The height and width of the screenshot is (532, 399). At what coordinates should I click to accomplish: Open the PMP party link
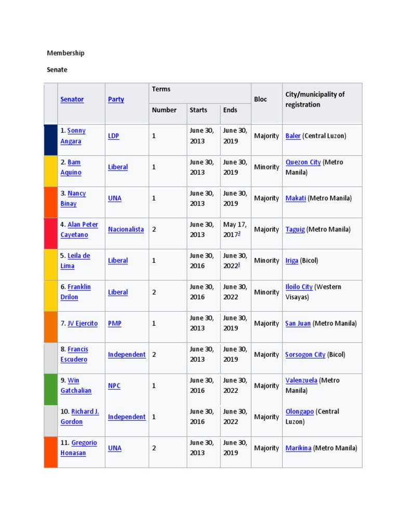[x=115, y=323]
